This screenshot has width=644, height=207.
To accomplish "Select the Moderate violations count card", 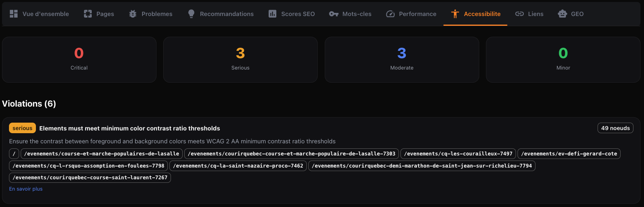I will pos(402,60).
